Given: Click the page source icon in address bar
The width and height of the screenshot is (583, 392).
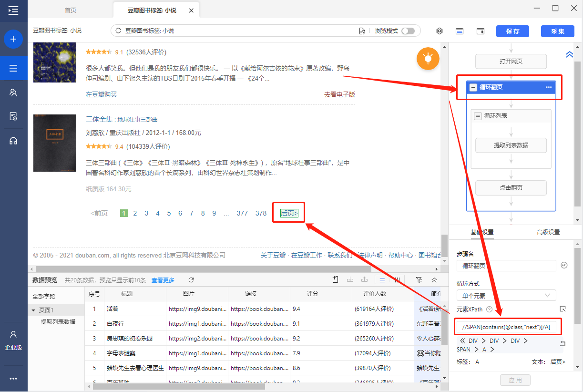Looking at the screenshot, I should tap(362, 31).
